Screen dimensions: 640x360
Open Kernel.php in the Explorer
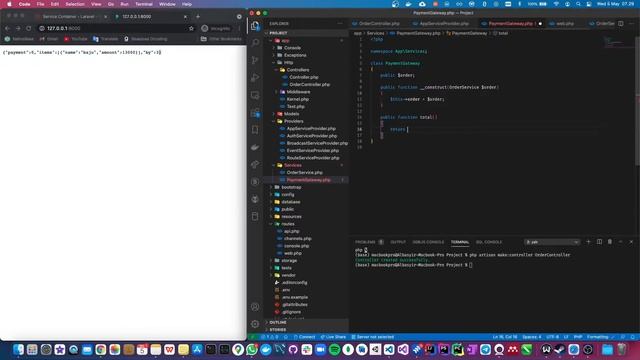click(x=298, y=99)
